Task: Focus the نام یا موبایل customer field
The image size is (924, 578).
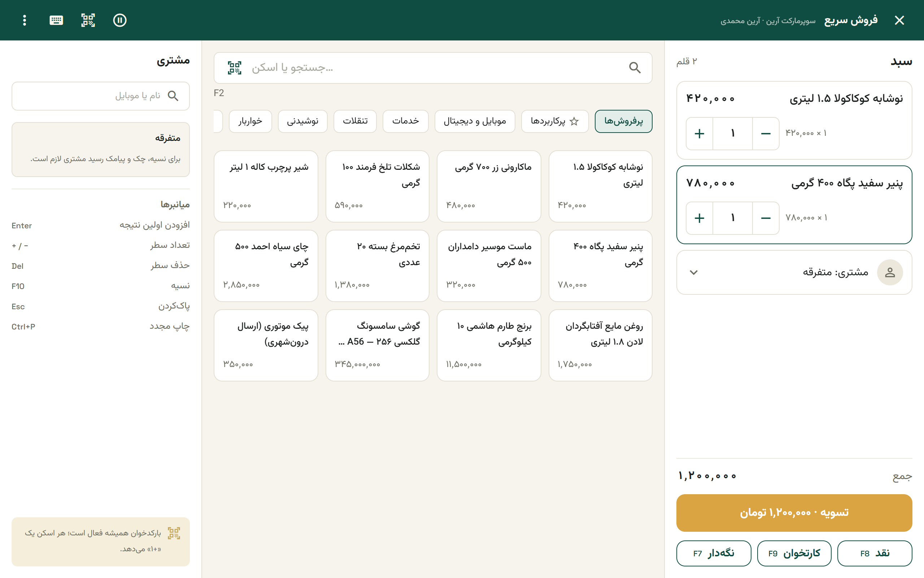Action: 100,96
